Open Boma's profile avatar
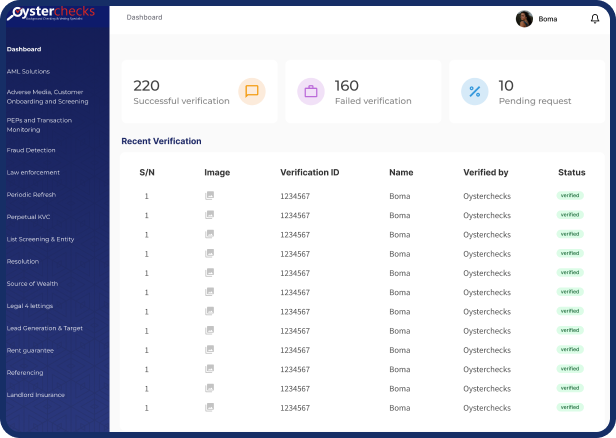The image size is (616, 438). [524, 18]
